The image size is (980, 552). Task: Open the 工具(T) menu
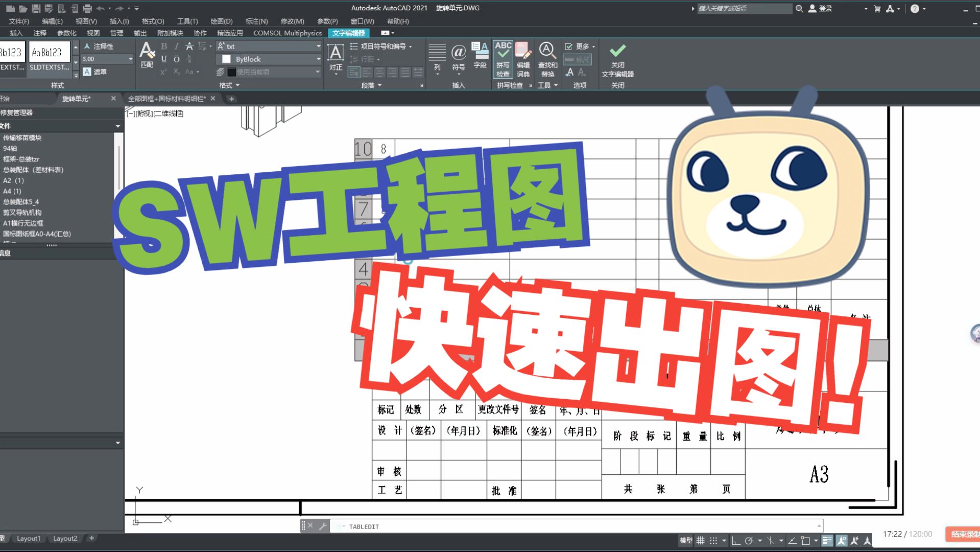coord(187,21)
